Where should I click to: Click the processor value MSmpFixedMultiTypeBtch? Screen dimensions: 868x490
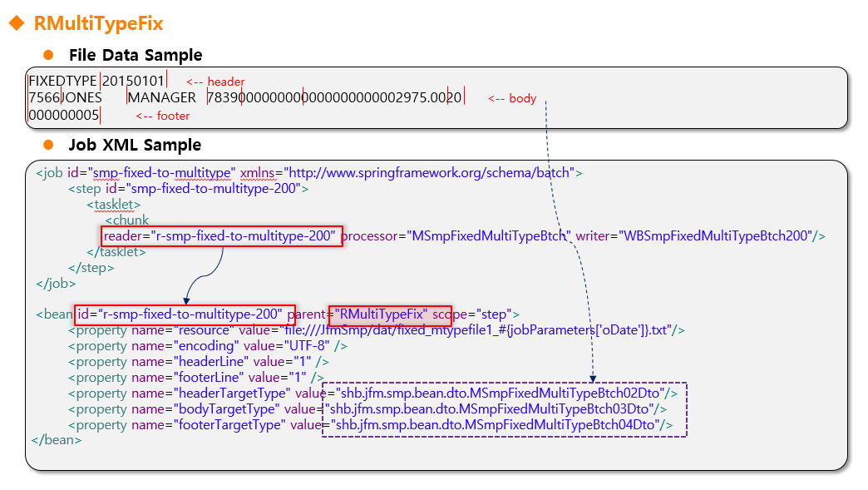point(488,236)
